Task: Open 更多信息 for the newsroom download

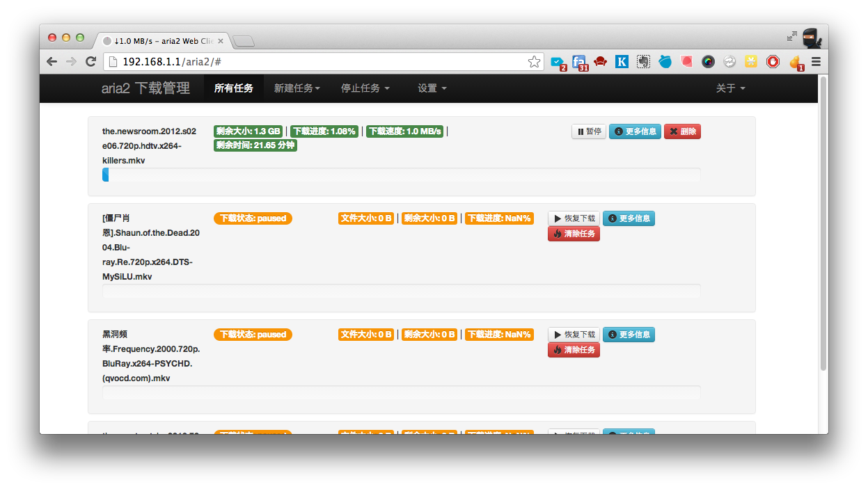Action: point(635,131)
